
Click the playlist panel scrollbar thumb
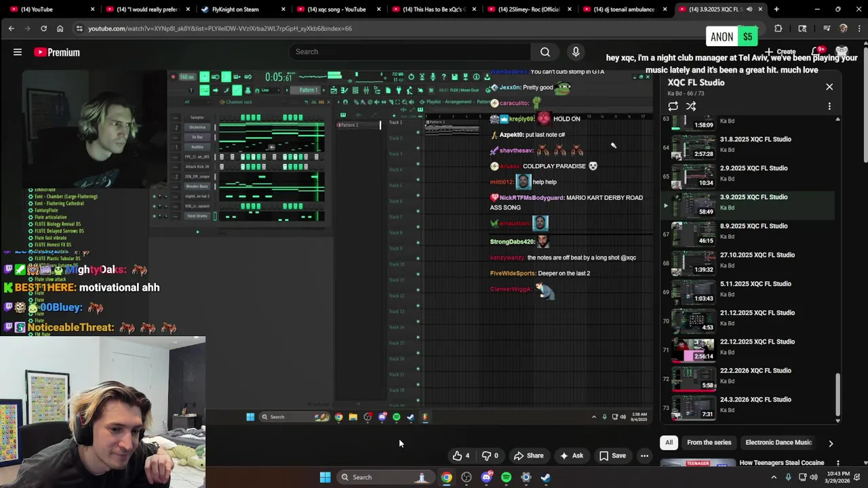coord(838,394)
